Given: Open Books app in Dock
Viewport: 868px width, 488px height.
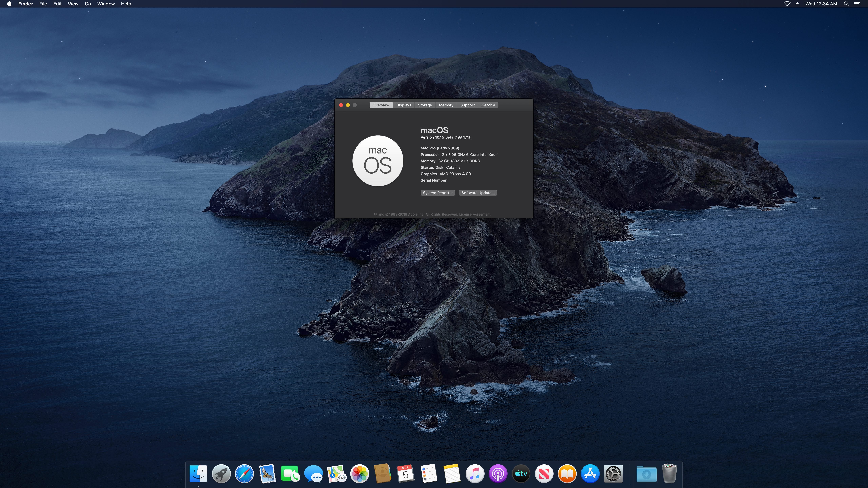Looking at the screenshot, I should coord(567,474).
